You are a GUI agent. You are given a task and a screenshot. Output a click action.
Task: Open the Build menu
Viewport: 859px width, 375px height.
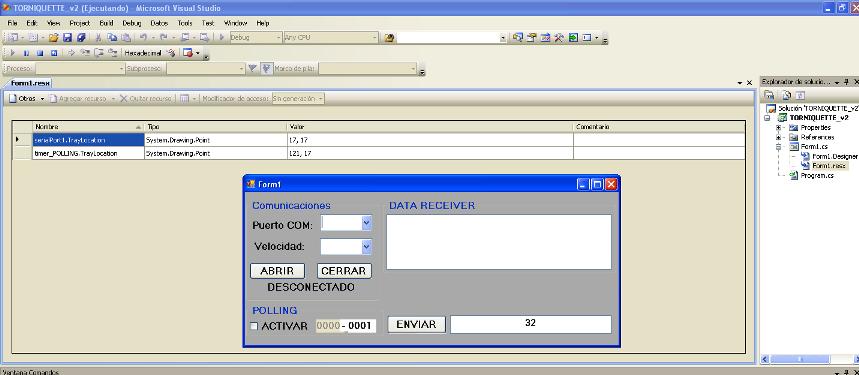coord(106,24)
